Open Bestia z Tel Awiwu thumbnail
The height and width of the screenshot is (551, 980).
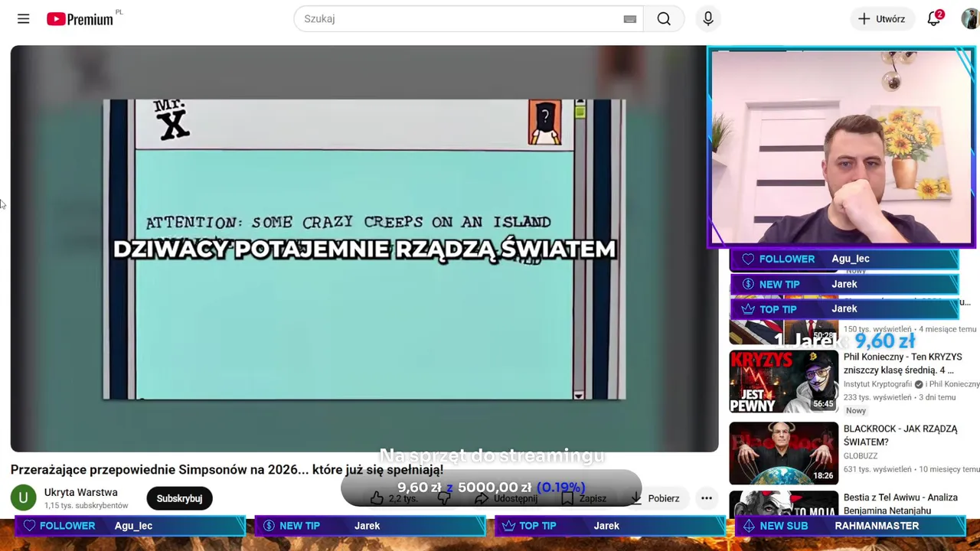coord(783,505)
